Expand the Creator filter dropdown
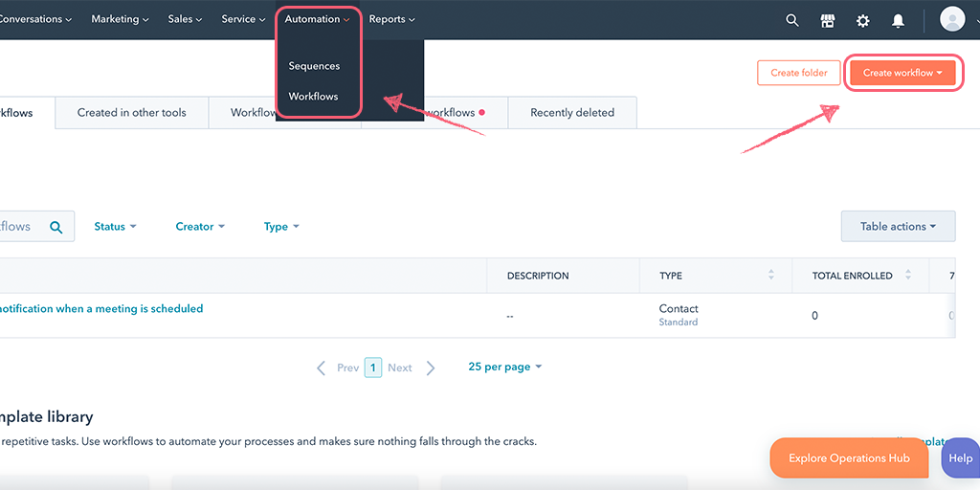980x490 pixels. point(200,227)
